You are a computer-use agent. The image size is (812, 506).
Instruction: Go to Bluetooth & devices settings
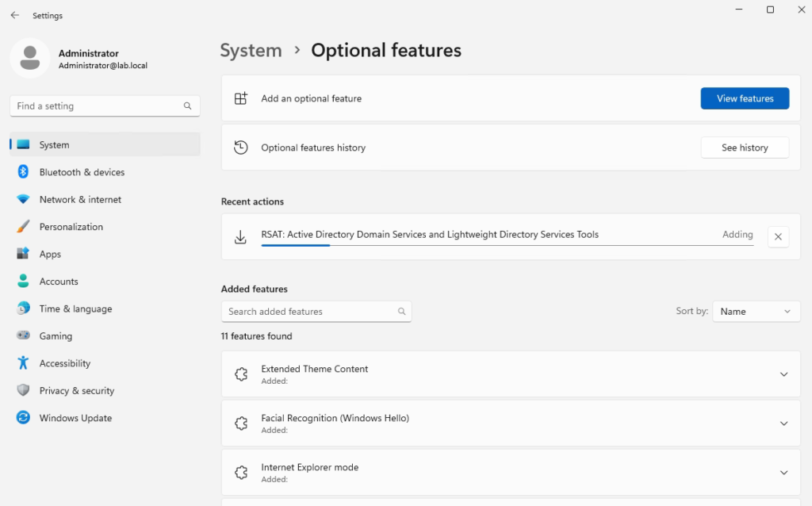[105, 172]
